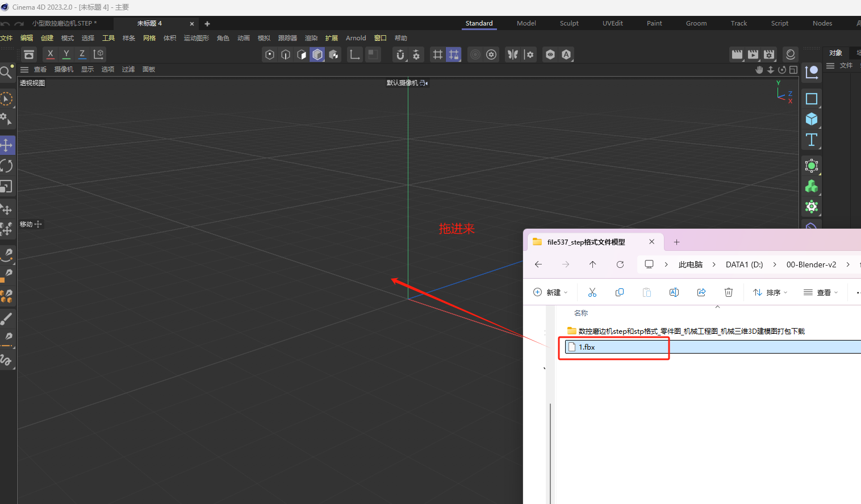Open the Arnold menu

356,38
